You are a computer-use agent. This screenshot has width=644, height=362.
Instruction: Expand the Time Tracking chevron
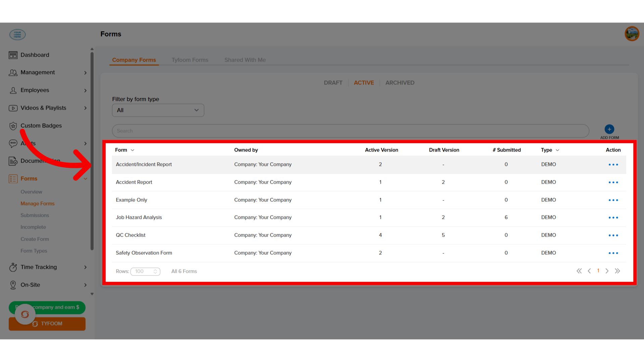(85, 267)
